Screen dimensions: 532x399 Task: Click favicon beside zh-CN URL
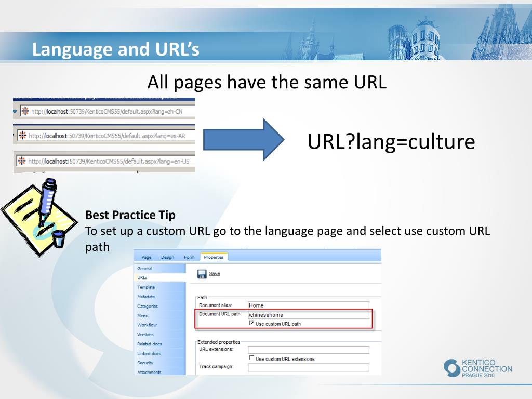[25, 111]
